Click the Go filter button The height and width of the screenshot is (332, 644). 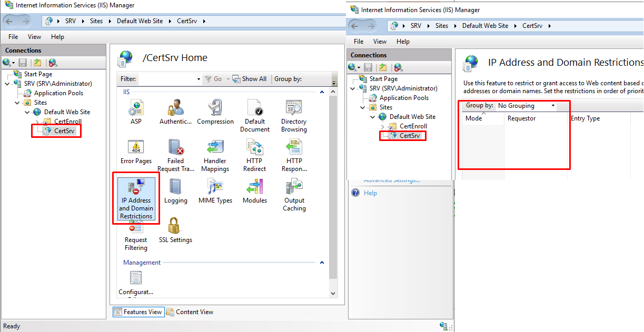pos(213,79)
